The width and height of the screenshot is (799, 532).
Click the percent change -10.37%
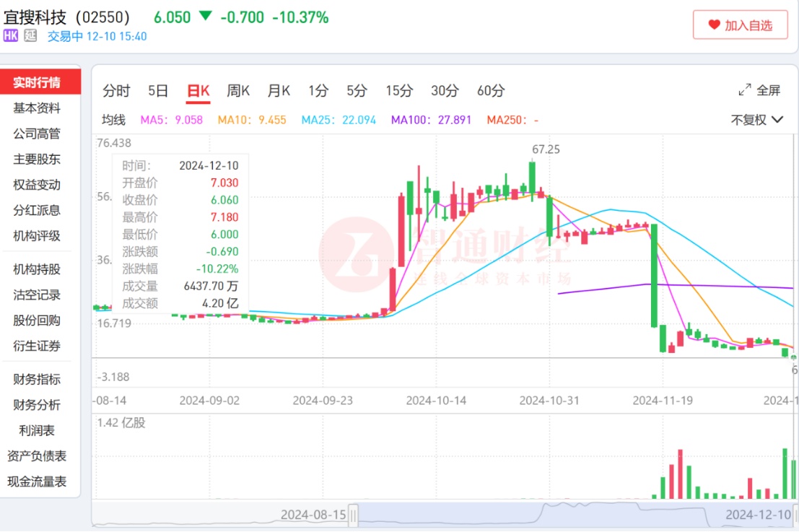(300, 17)
